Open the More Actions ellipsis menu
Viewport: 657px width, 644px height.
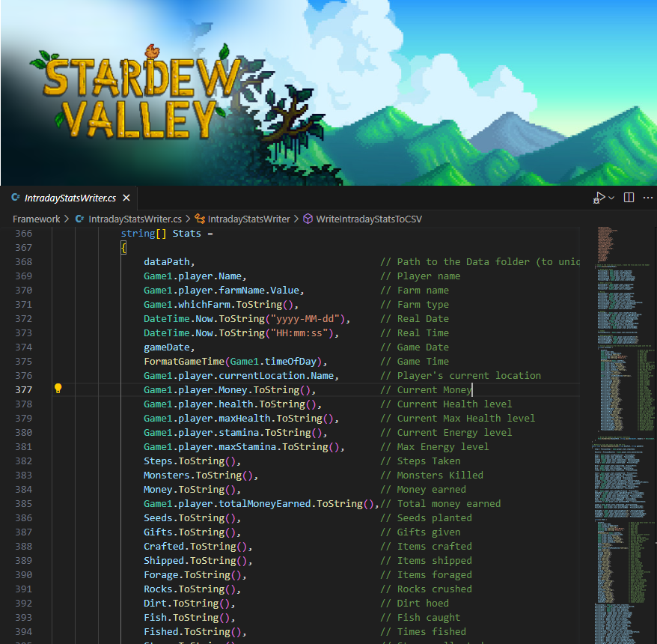[647, 198]
